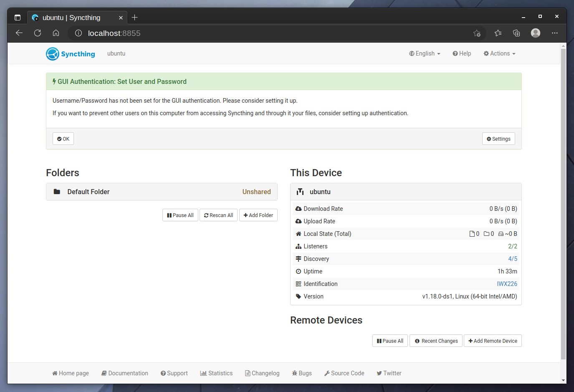The width and height of the screenshot is (574, 392).
Task: Click the Syncthing logo icon
Action: (53, 54)
